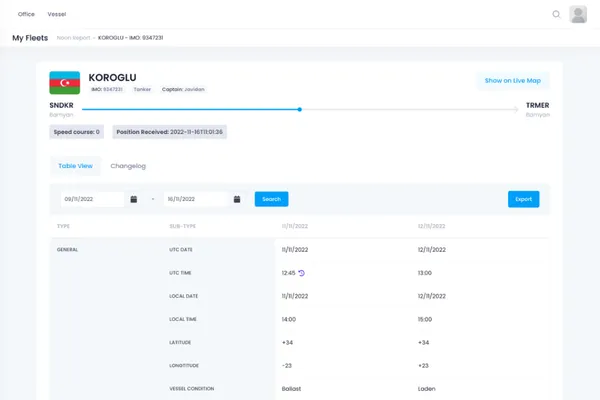
Task: Switch to the Changelog tab
Action: (128, 165)
